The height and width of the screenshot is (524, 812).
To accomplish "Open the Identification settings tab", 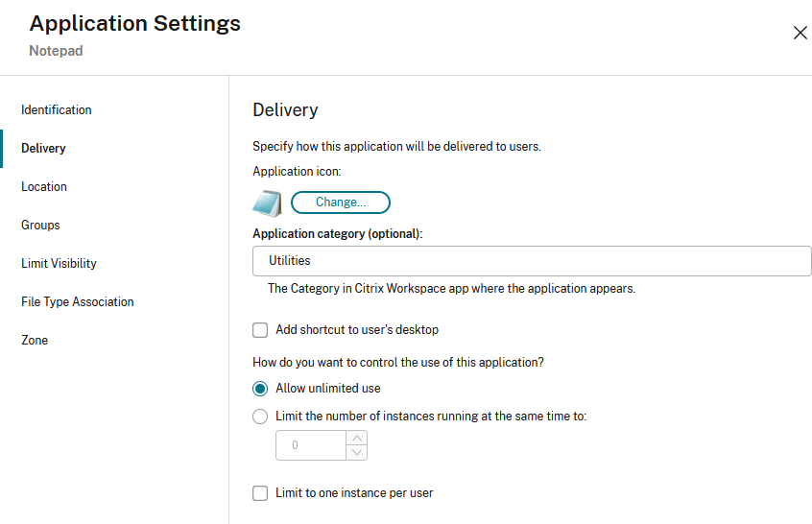I will pos(57,110).
